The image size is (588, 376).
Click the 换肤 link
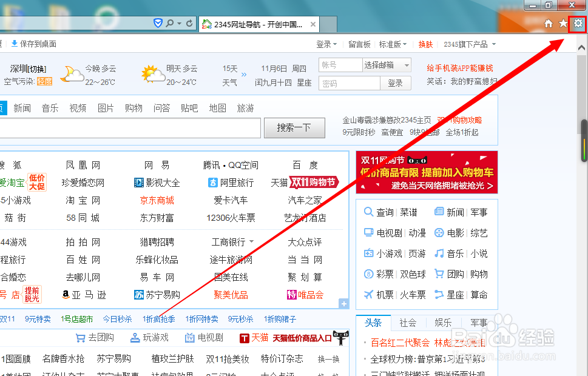(425, 44)
